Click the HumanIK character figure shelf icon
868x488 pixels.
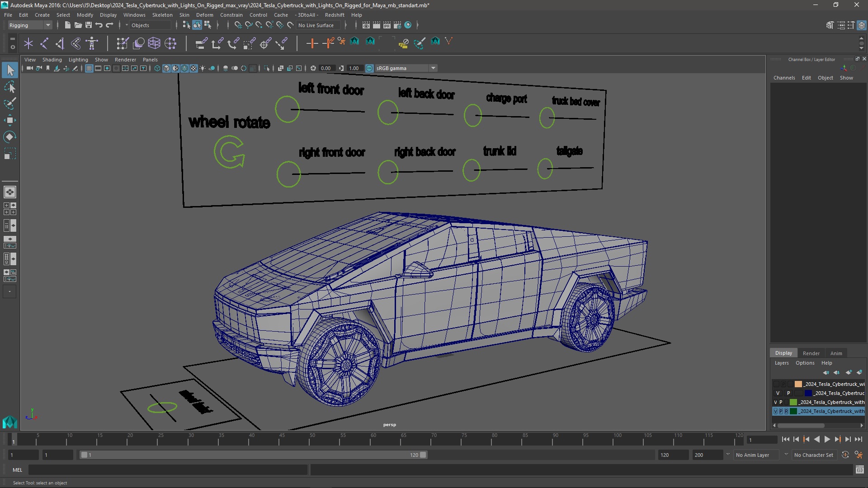92,43
